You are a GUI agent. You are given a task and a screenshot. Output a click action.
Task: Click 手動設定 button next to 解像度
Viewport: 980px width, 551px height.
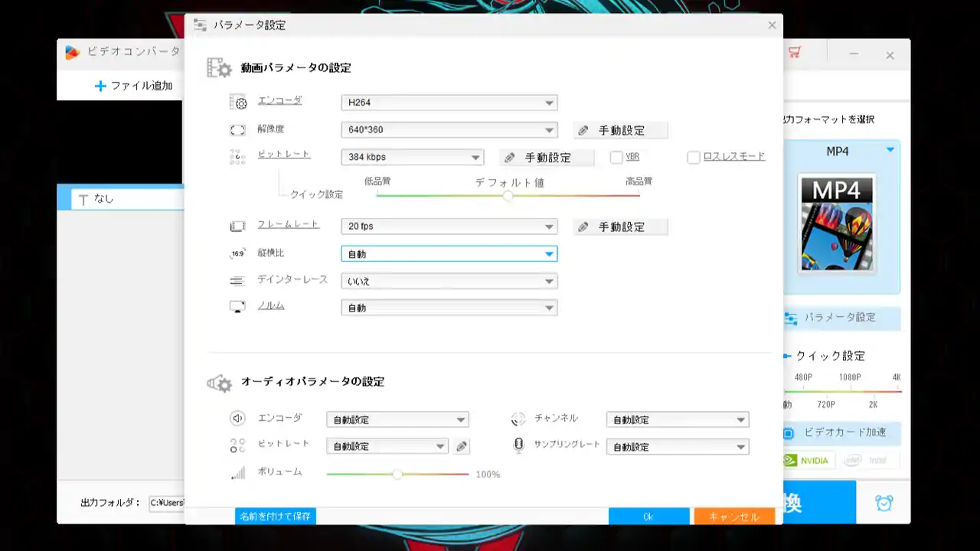pos(620,131)
